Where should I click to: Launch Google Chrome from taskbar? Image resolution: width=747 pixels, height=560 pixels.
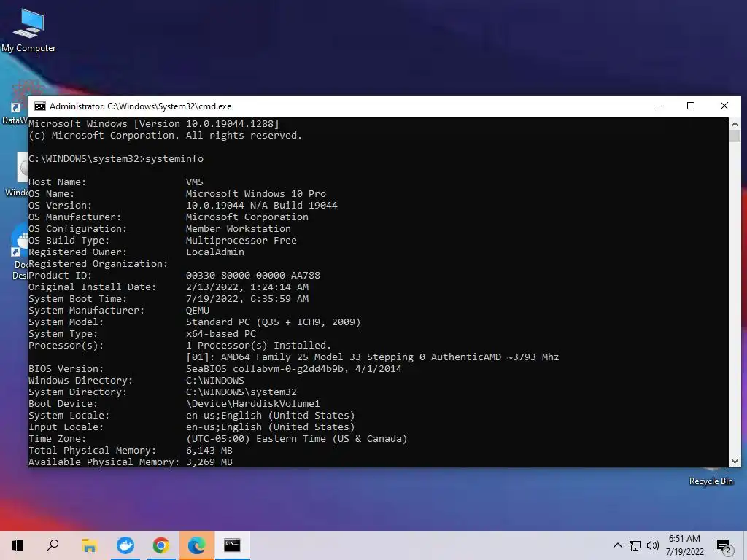[161, 545]
